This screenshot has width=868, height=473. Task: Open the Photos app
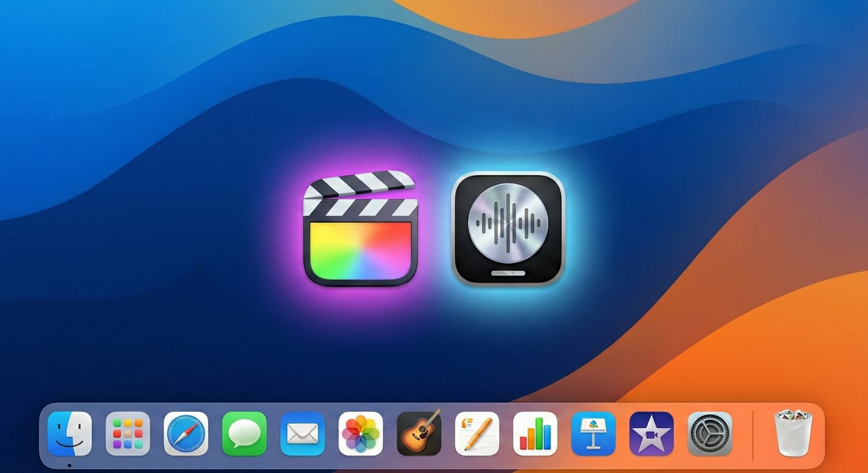pos(362,434)
